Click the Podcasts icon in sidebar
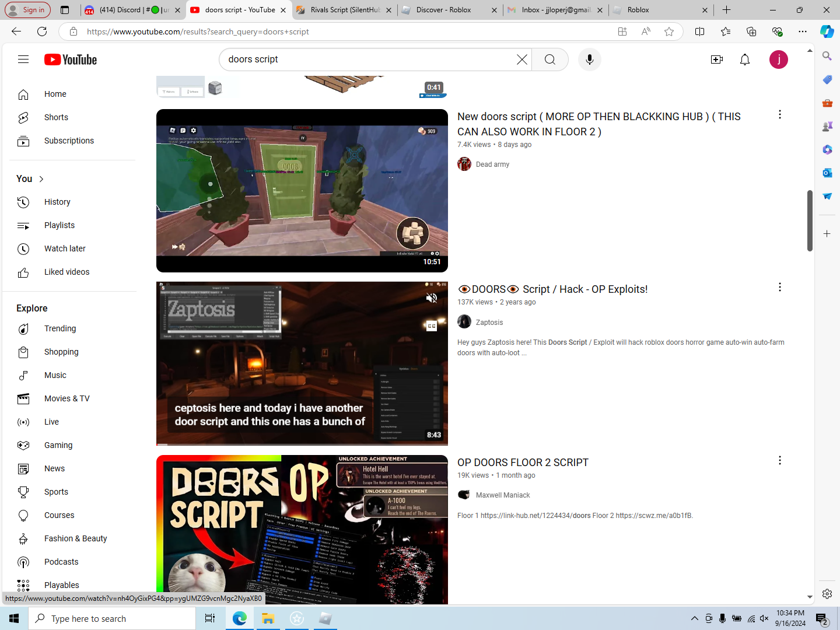 23,562
